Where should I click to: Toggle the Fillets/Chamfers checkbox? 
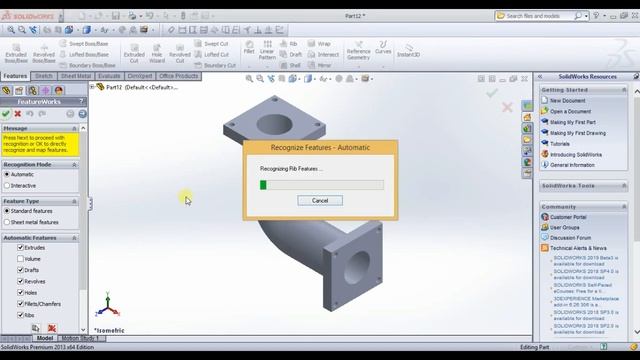click(20, 304)
